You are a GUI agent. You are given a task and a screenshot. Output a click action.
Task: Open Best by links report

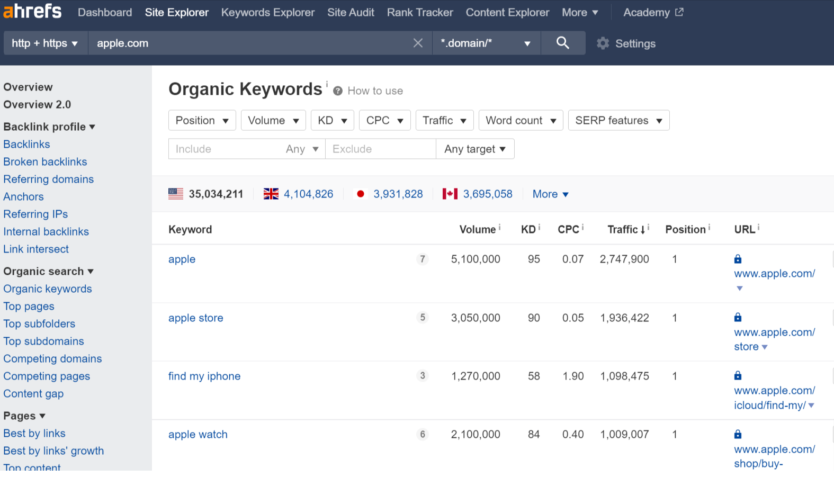point(34,433)
